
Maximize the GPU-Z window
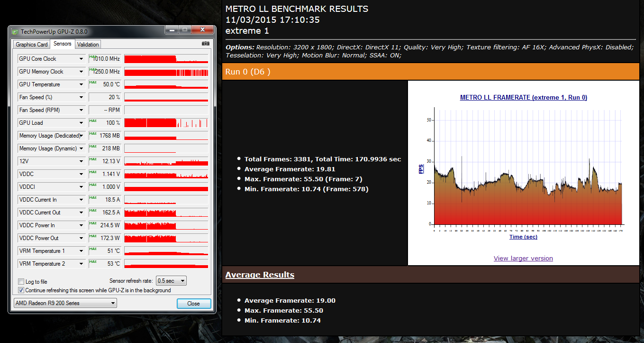pos(185,30)
